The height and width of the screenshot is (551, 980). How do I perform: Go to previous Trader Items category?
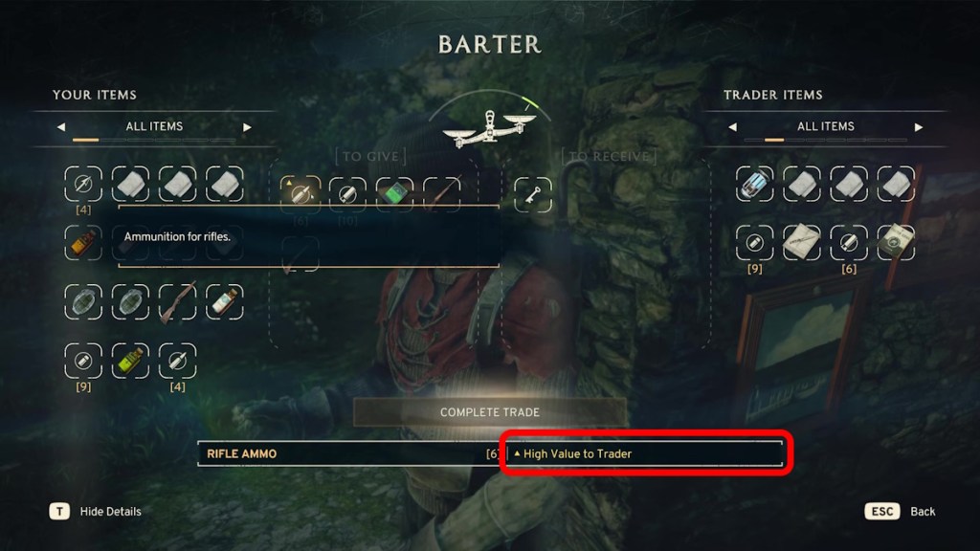pos(732,127)
